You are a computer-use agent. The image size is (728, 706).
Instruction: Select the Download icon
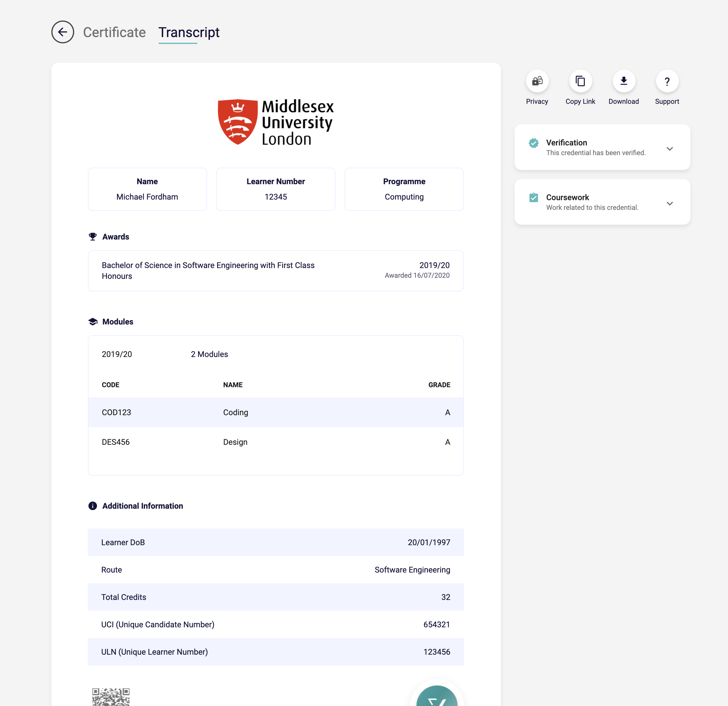click(x=624, y=81)
